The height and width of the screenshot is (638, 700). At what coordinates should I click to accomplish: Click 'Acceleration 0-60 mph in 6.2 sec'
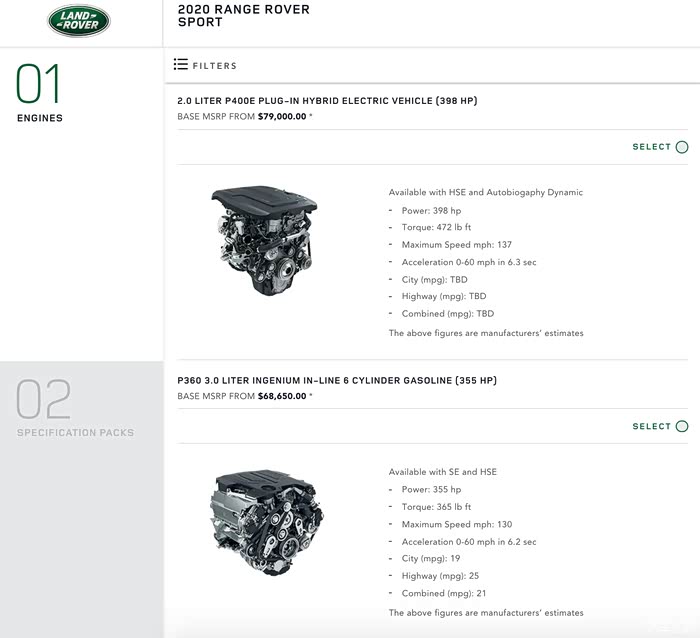pos(469,542)
